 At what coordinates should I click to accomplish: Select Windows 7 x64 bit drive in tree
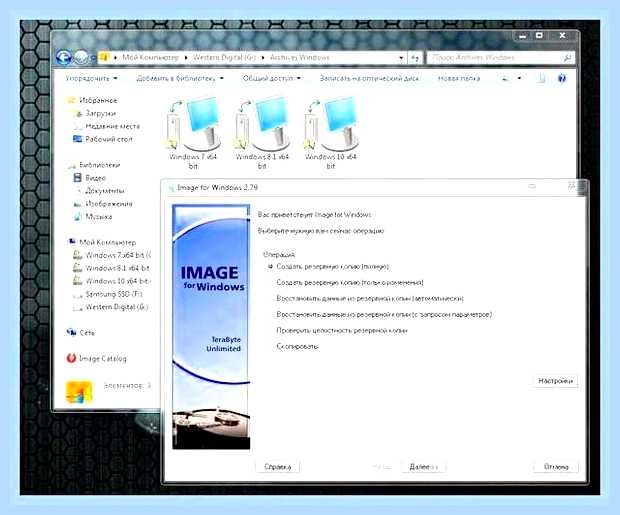[x=112, y=256]
